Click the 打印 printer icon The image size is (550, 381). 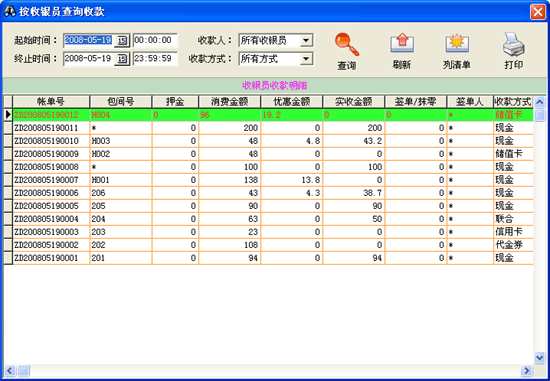click(x=514, y=44)
